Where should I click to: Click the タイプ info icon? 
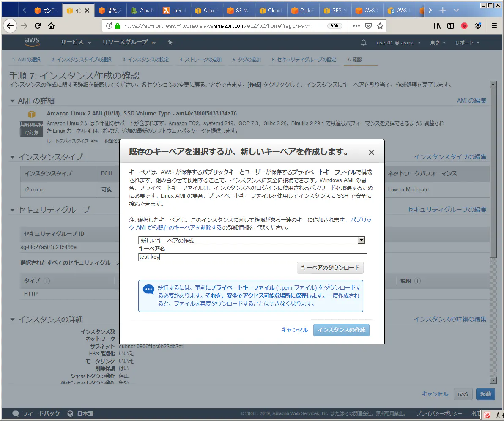click(x=47, y=281)
